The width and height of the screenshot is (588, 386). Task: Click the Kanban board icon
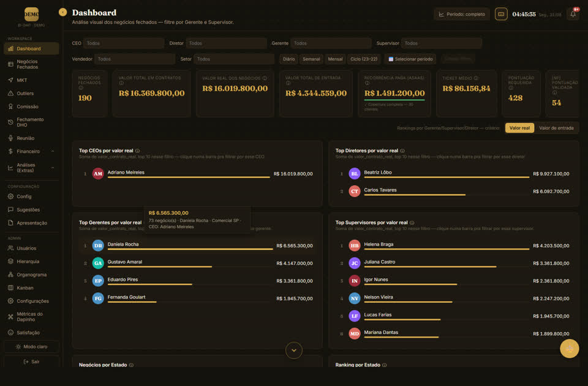click(x=10, y=288)
